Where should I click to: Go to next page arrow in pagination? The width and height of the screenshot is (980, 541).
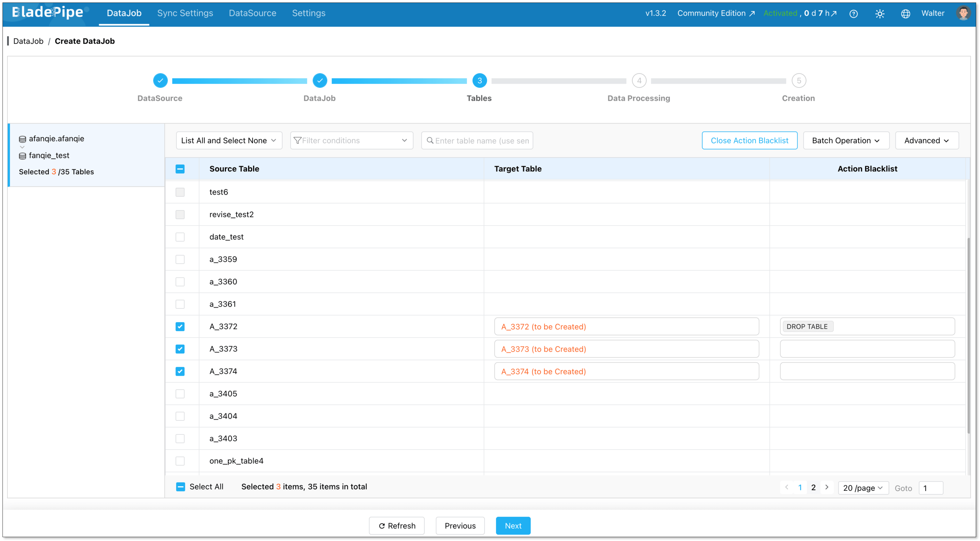point(827,487)
